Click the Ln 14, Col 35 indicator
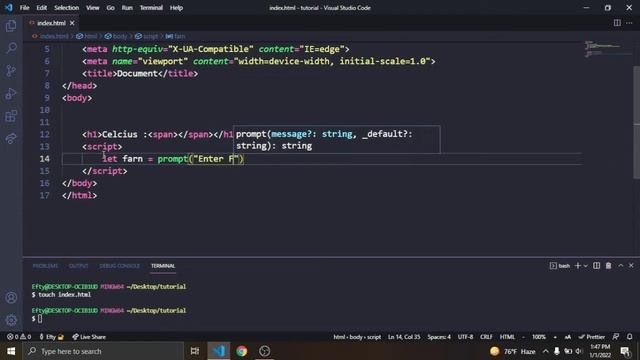Screen dimensions: 640x360 [x=404, y=337]
